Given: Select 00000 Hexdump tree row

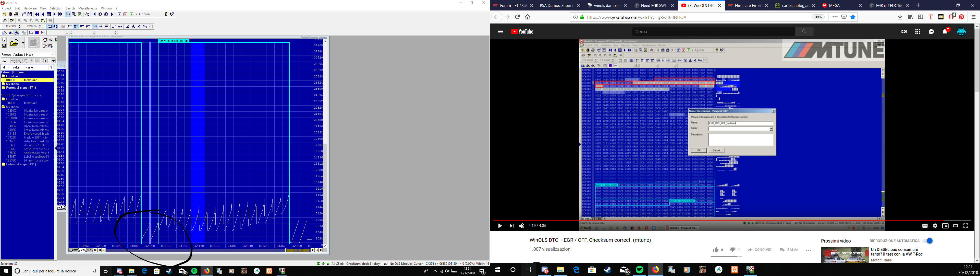Looking at the screenshot, I should coord(27,80).
